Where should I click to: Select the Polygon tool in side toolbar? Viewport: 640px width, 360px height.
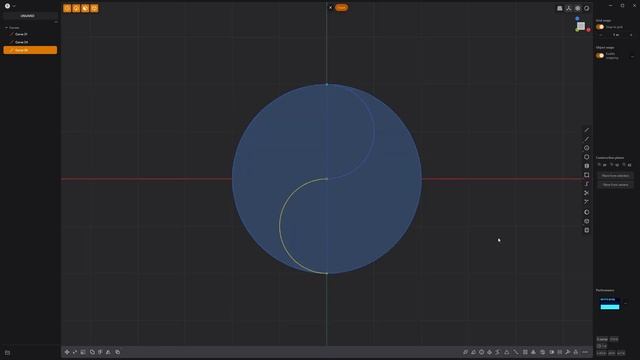[x=587, y=157]
